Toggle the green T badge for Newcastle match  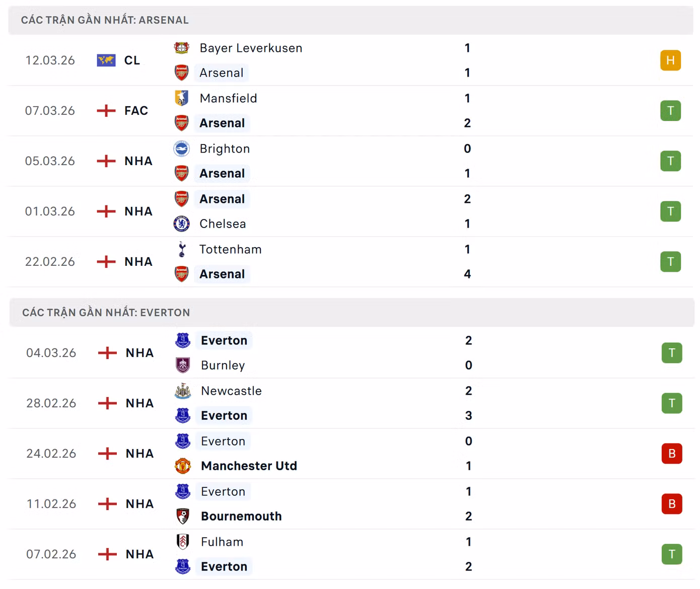coord(672,403)
